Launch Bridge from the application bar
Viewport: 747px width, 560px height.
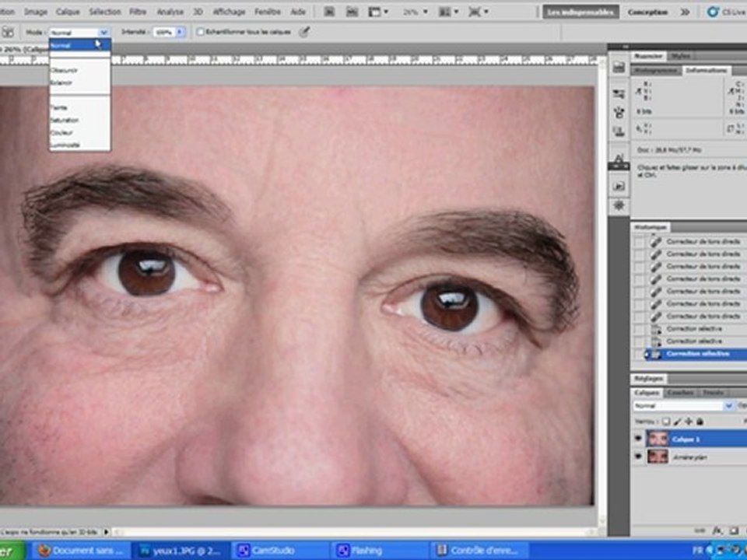point(329,12)
